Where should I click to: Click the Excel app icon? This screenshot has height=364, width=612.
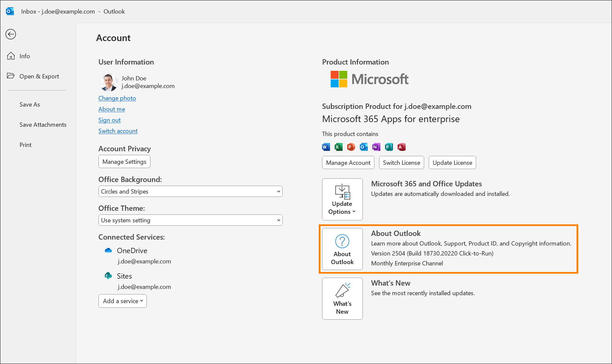(x=339, y=147)
